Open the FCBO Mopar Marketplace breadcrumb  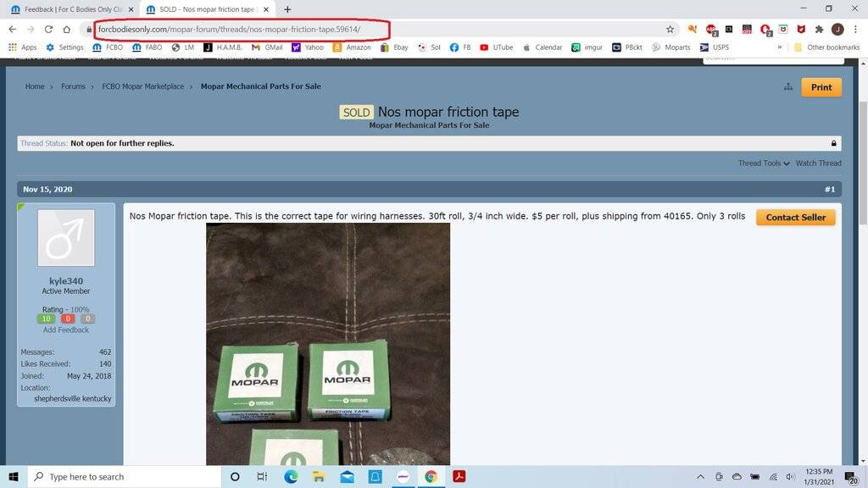[x=142, y=86]
